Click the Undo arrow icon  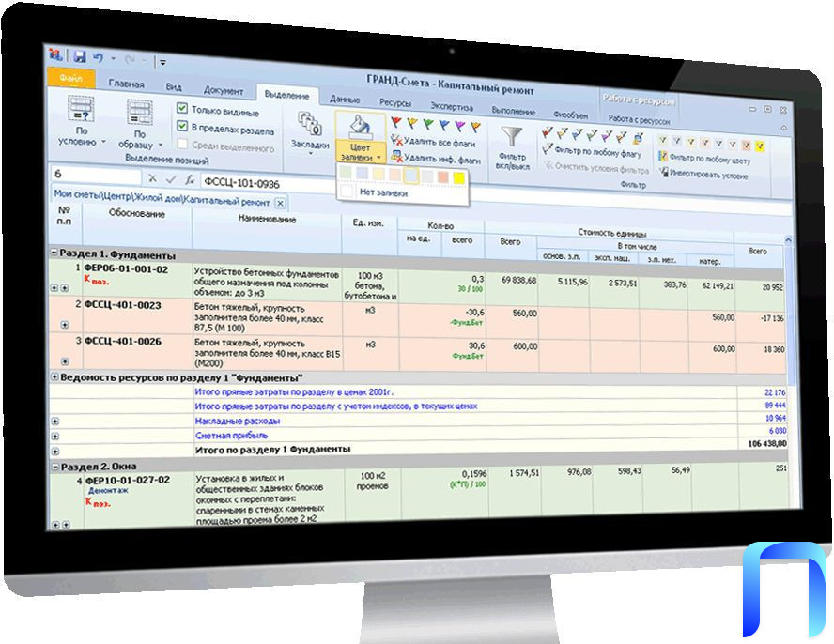tap(99, 57)
